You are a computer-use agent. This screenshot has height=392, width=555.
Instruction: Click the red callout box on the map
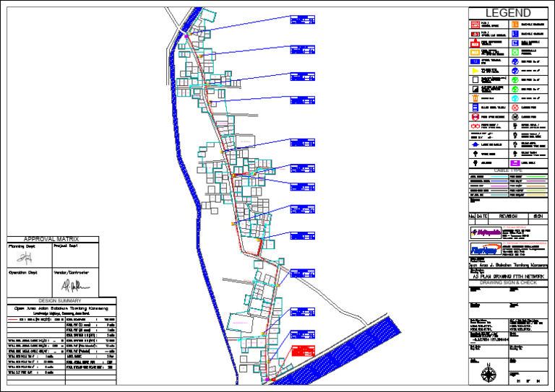click(x=304, y=351)
